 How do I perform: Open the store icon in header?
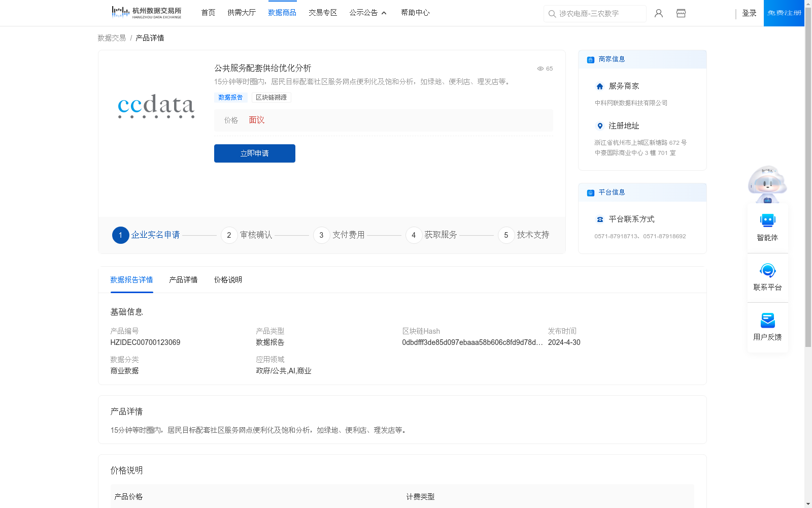[x=681, y=13]
